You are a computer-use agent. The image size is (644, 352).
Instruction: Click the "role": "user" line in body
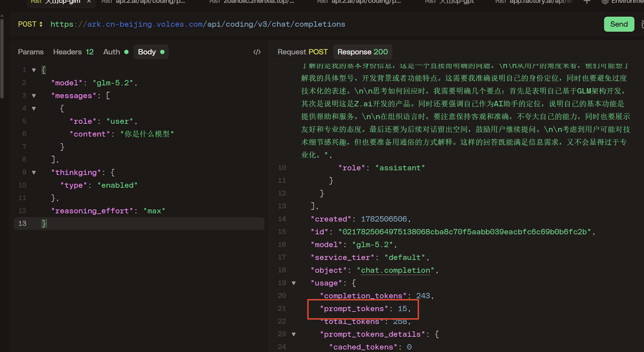tap(103, 121)
